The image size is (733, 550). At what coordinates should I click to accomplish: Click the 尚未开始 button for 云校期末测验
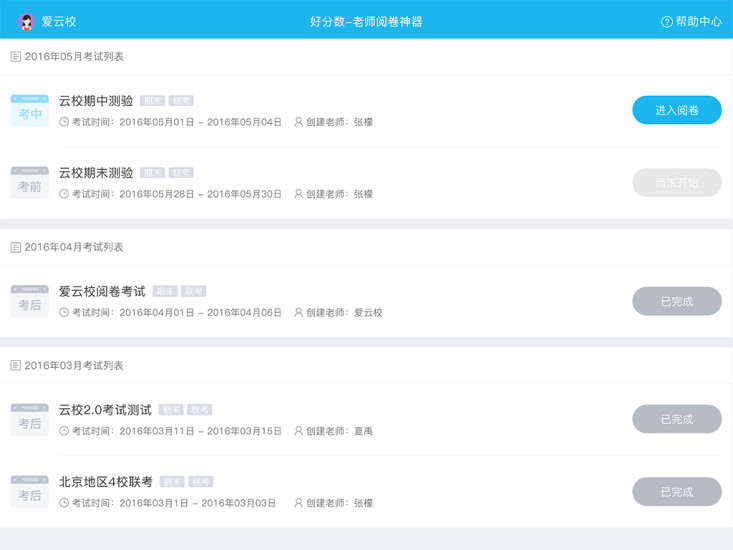676,183
